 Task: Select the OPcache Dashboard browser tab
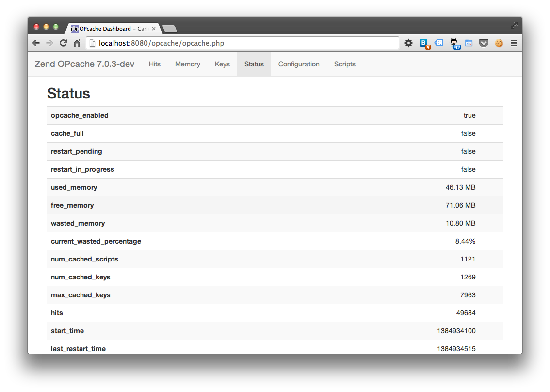pos(113,29)
